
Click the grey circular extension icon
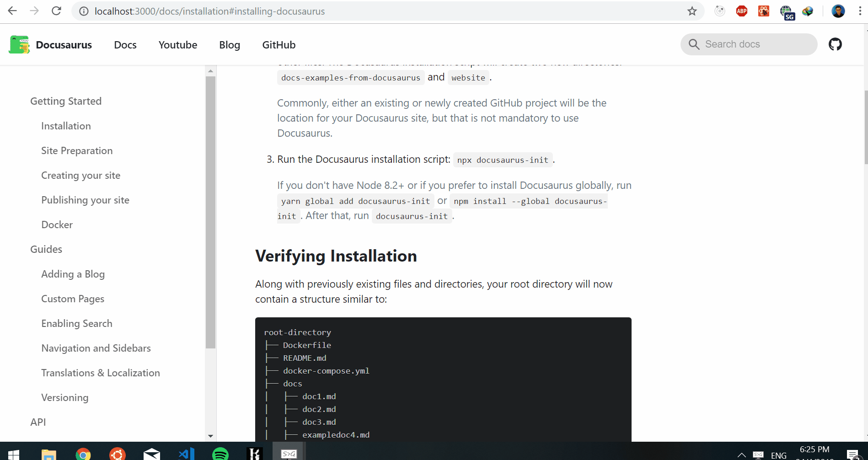(x=720, y=11)
